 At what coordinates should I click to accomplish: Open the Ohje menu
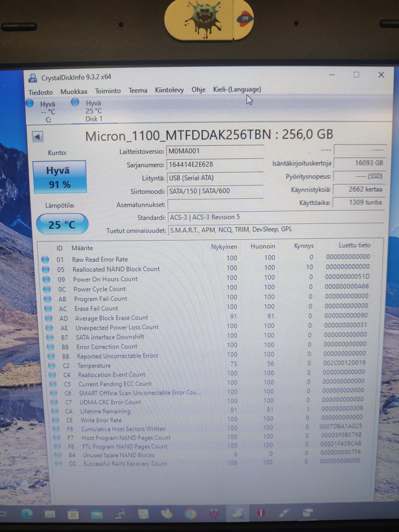[198, 89]
